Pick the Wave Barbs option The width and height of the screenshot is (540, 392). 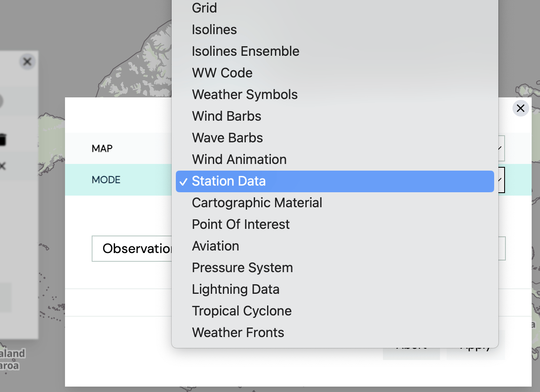[227, 138]
